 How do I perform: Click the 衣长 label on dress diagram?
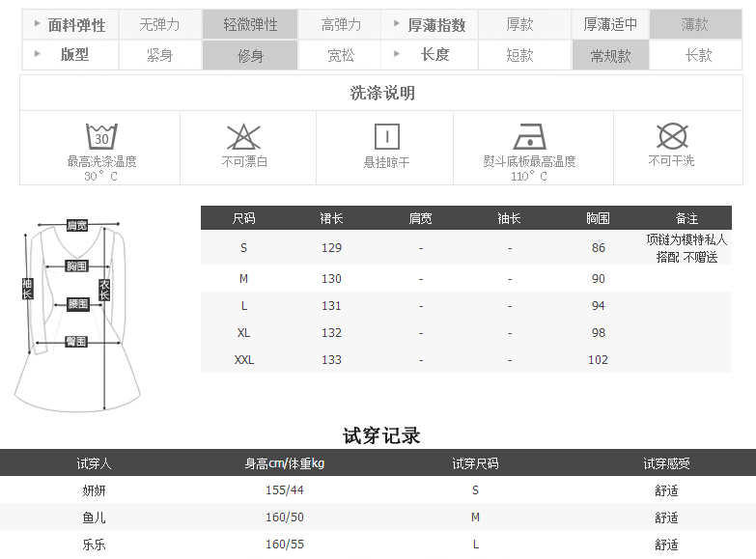pyautogui.click(x=104, y=290)
